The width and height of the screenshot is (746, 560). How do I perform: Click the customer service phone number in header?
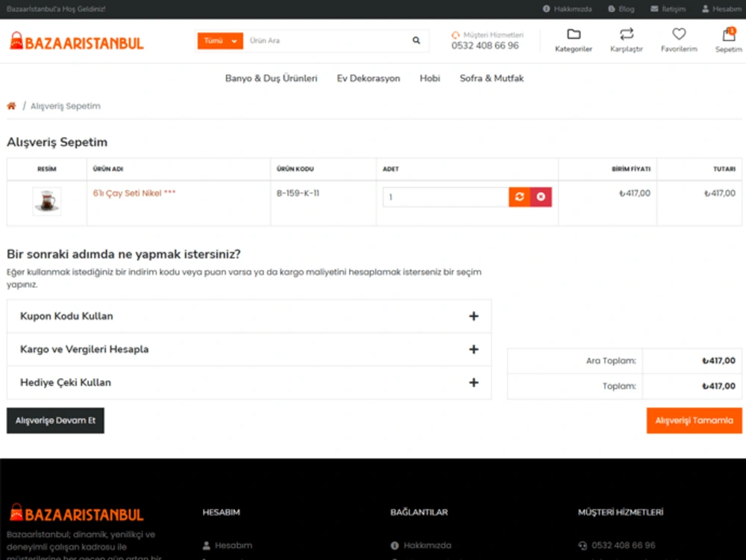485,45
